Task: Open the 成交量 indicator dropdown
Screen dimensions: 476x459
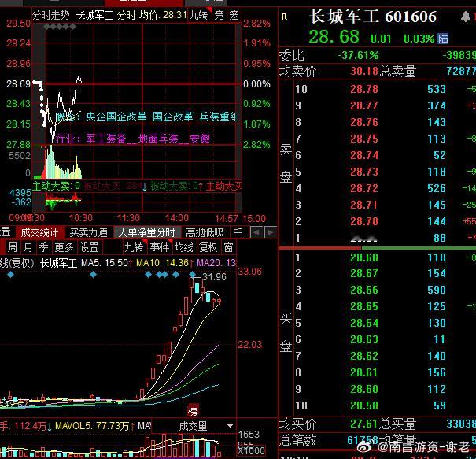Action: [230, 426]
